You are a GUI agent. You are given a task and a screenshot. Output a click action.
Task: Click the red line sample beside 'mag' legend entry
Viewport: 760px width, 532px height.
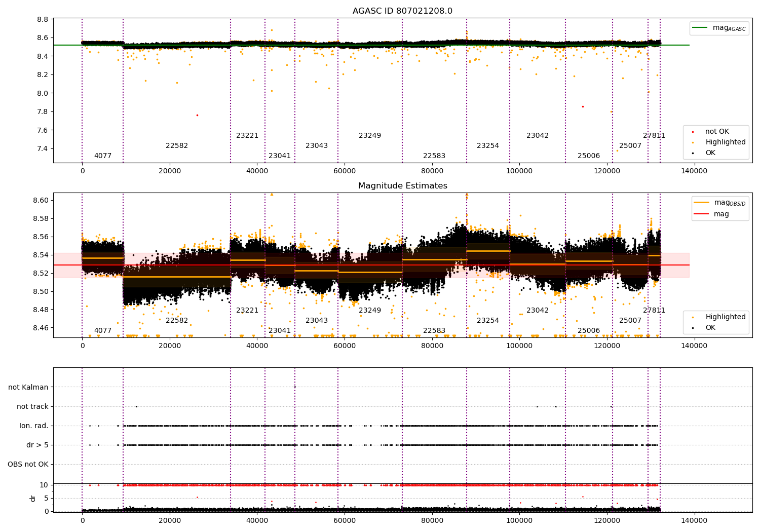pyautogui.click(x=701, y=214)
